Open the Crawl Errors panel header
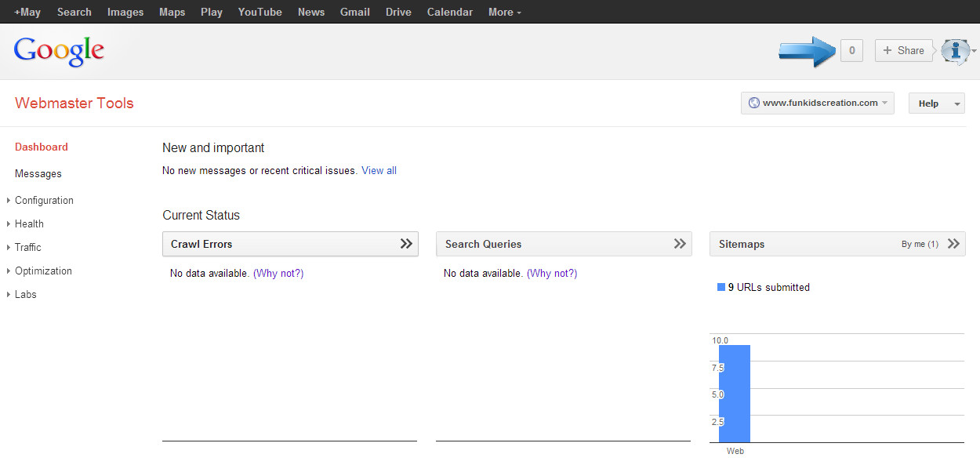Image resolution: width=980 pixels, height=465 pixels. (x=290, y=244)
